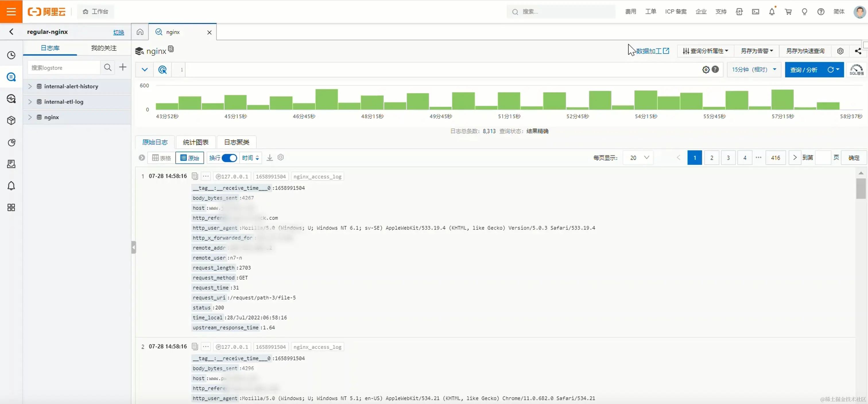Screen dimensions: 868x404
Task: Open the 日志聚类 tab
Action: click(x=237, y=142)
